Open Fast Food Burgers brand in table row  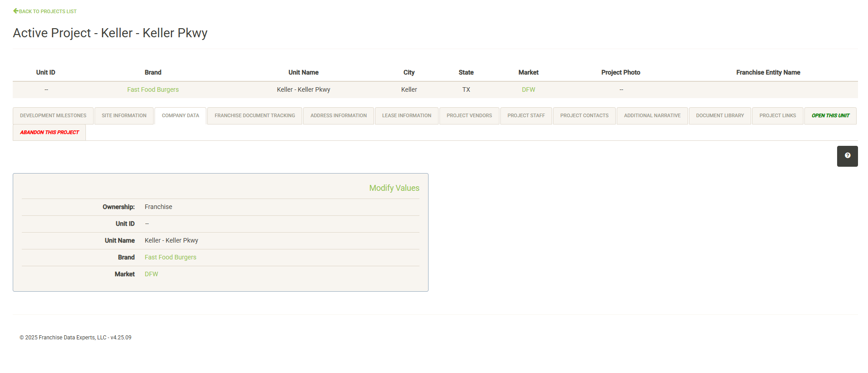click(153, 90)
